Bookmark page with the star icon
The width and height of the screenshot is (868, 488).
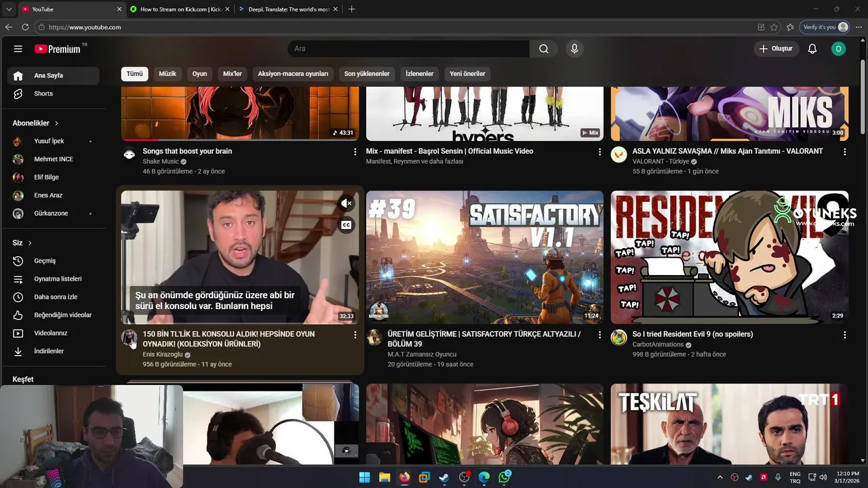(774, 27)
